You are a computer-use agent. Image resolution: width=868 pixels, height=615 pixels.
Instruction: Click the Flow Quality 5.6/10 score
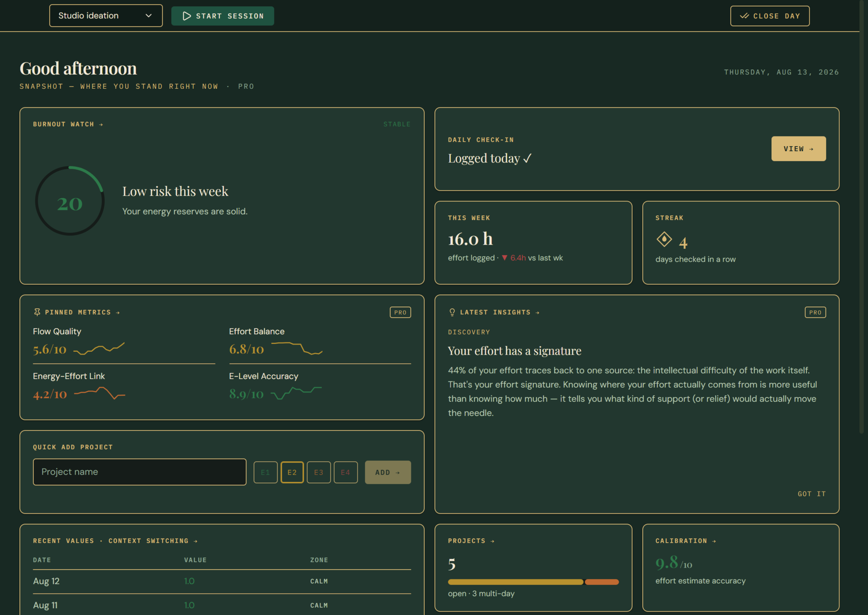[x=50, y=349]
